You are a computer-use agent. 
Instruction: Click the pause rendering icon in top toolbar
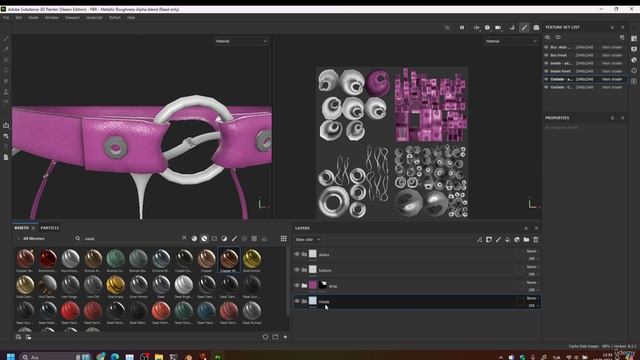click(x=462, y=27)
